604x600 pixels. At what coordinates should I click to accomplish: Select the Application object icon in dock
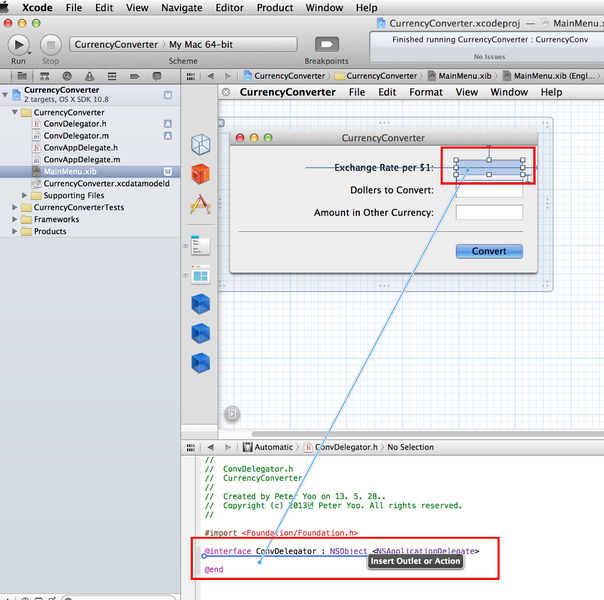[x=201, y=204]
